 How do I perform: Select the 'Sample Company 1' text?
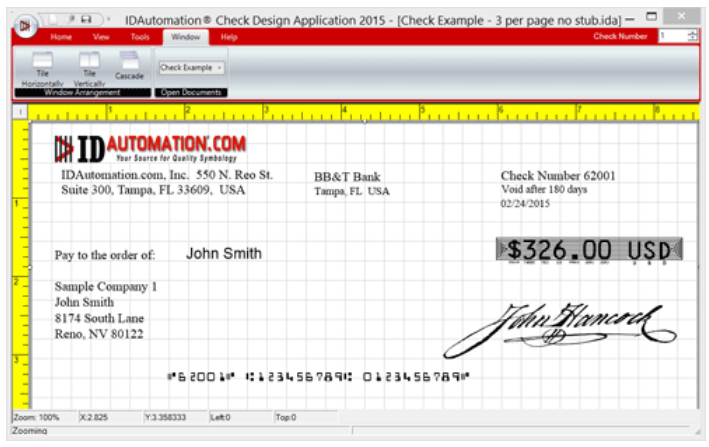pos(106,287)
